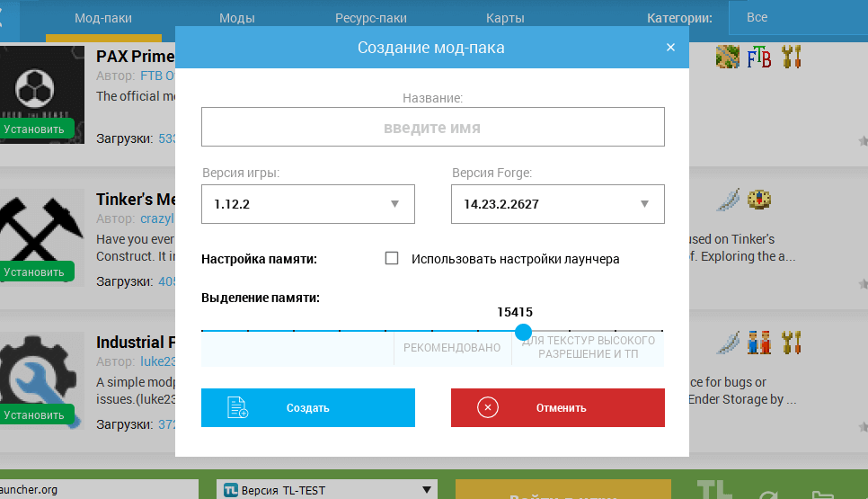
Task: Open the Версия Forge 14.23.2.2627 dropdown
Action: (x=557, y=204)
